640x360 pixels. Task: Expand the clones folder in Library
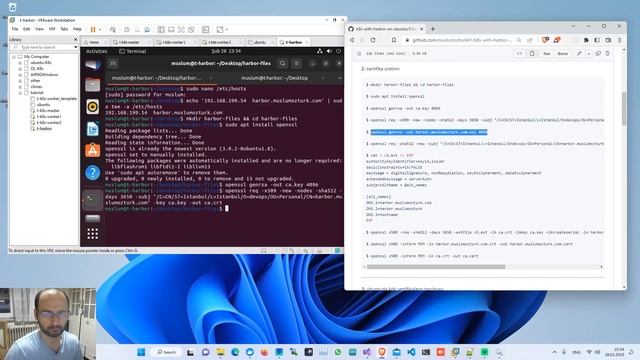point(20,87)
